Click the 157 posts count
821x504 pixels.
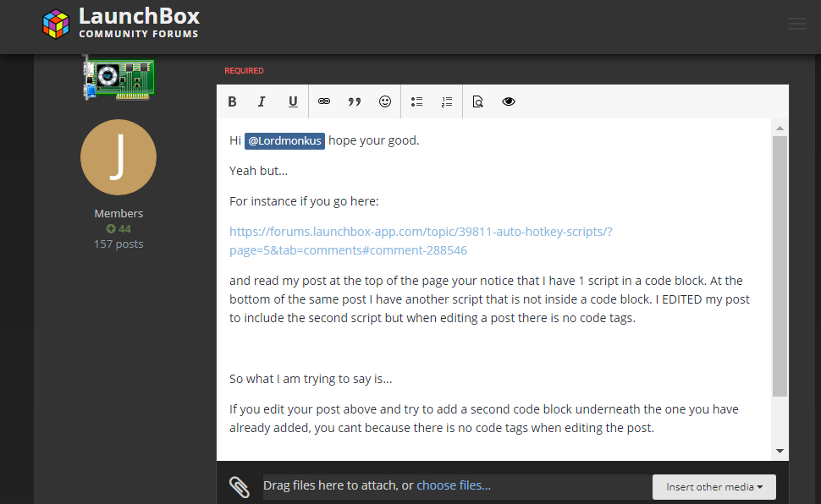pos(118,244)
